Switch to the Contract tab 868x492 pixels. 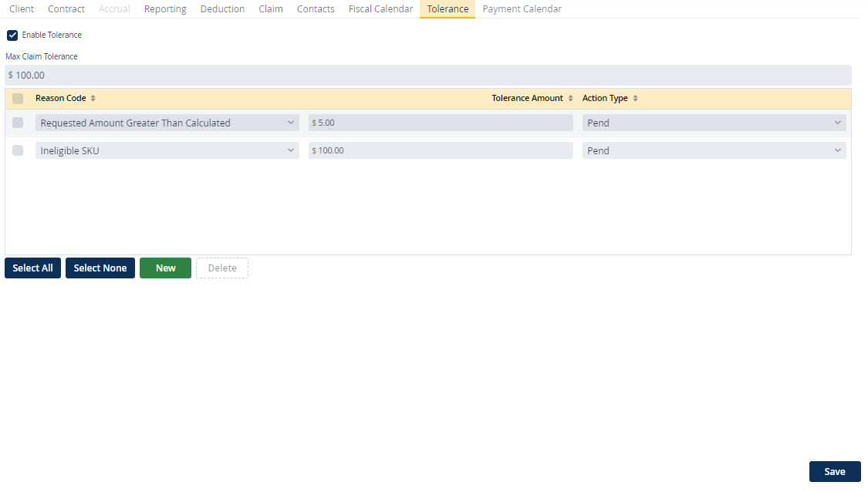click(66, 9)
